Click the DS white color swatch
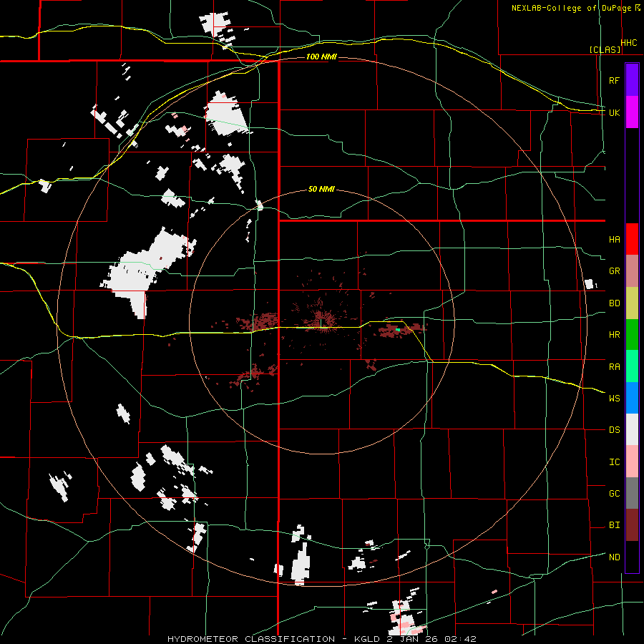 coord(632,429)
